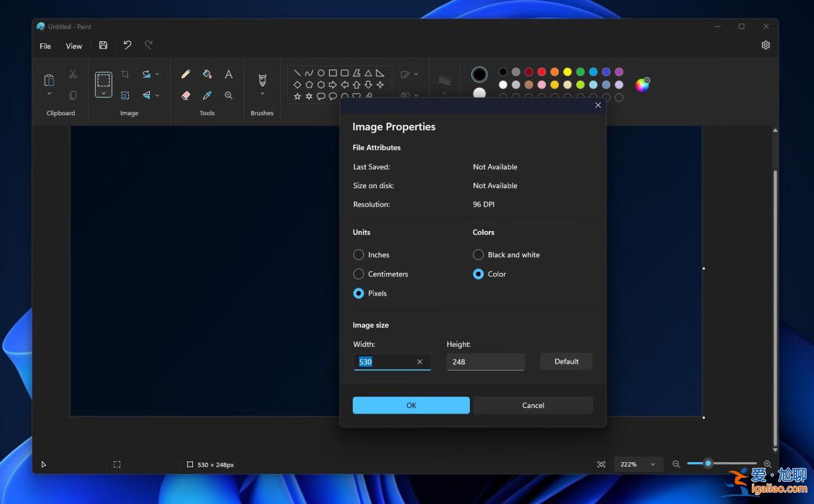Choose the five-pointed star shape
The image size is (814, 504).
298,96
